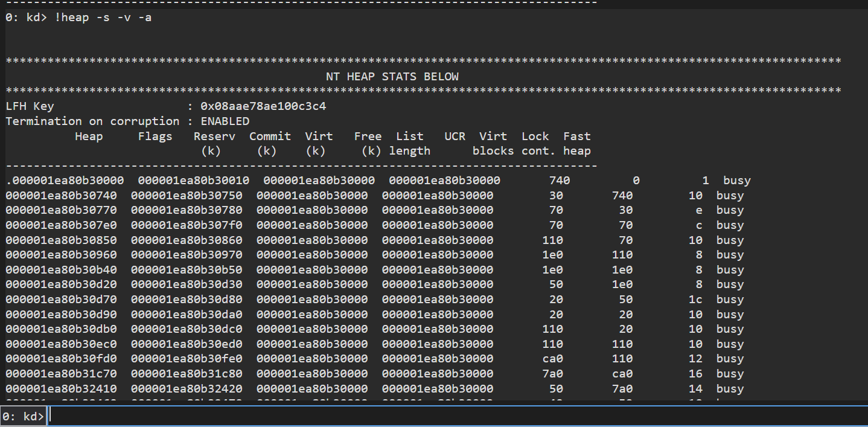
Task: Click the LFH Key value 0x08aae78ae100c3c4
Action: pos(264,106)
